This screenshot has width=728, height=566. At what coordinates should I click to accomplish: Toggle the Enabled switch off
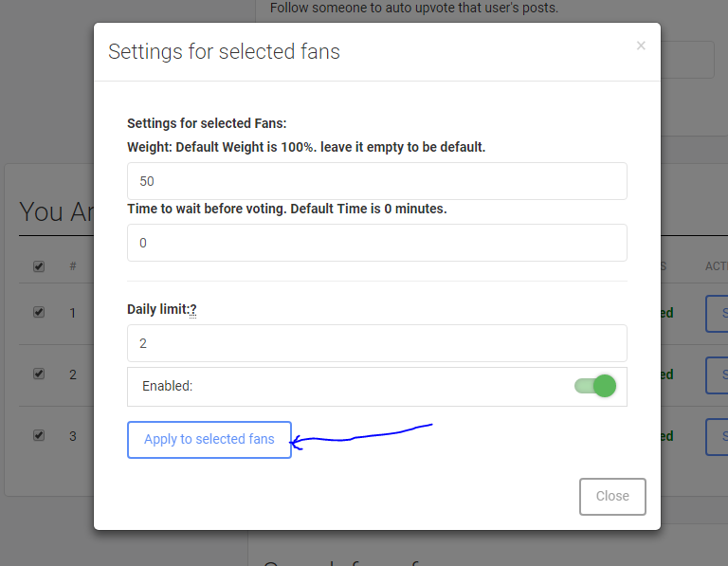(x=595, y=386)
